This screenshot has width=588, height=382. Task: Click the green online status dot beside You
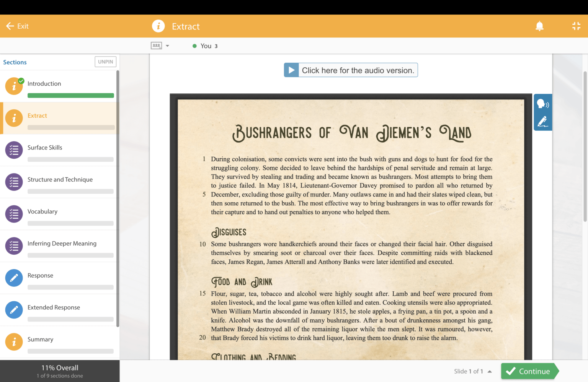pos(195,46)
